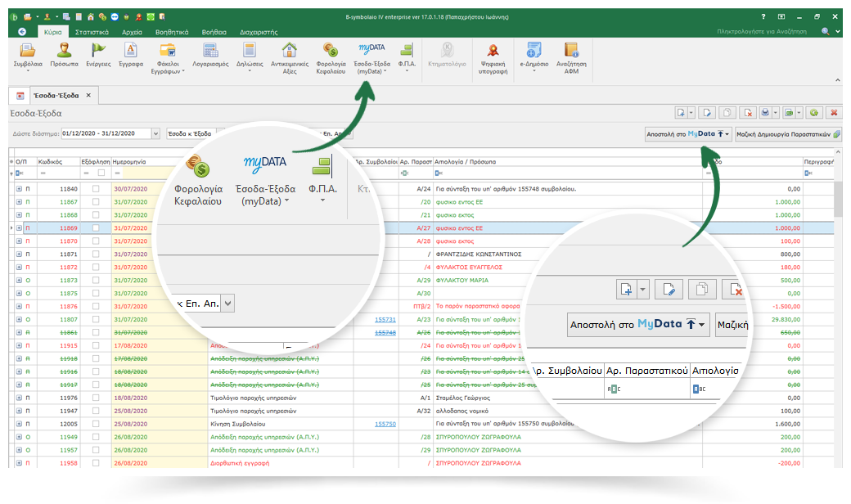Open struck-through contract link 155748
The height and width of the screenshot is (504, 851).
pyautogui.click(x=385, y=332)
